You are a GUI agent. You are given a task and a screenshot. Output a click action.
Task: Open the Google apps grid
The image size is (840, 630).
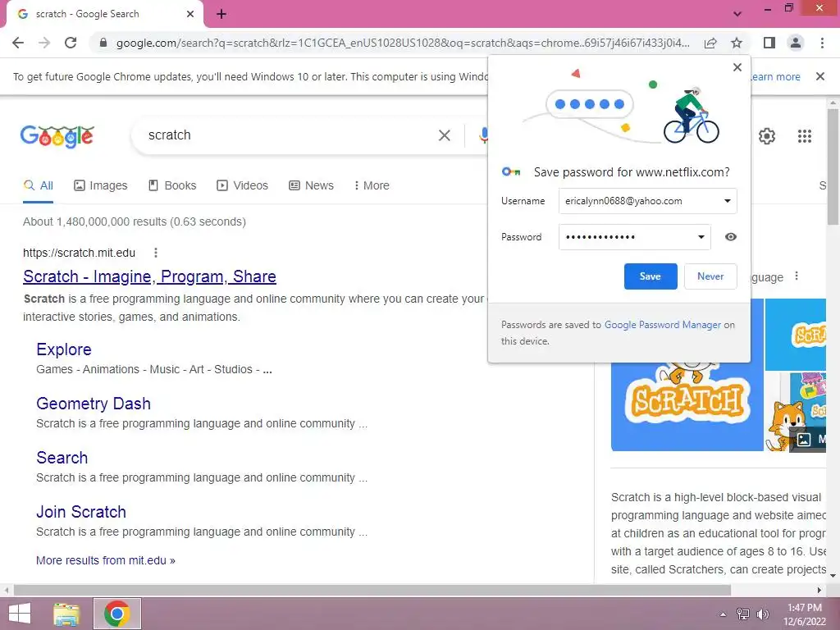point(804,136)
